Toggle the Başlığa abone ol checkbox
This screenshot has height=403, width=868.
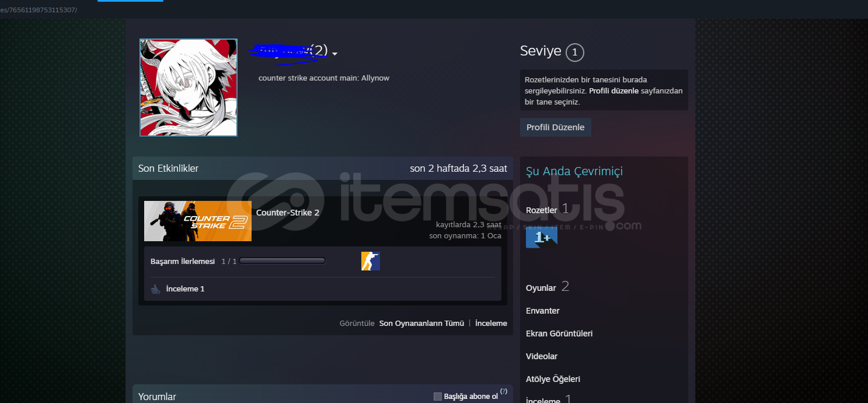[438, 397]
